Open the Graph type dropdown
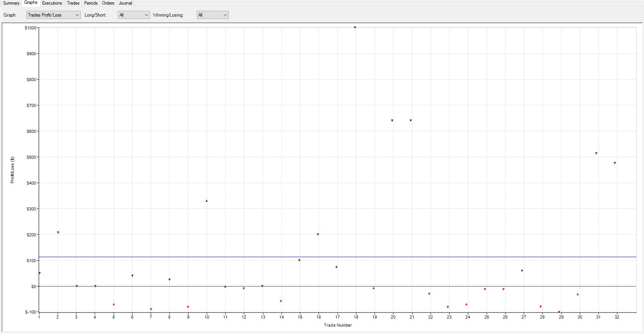Image resolution: width=644 pixels, height=334 pixels. pyautogui.click(x=53, y=15)
